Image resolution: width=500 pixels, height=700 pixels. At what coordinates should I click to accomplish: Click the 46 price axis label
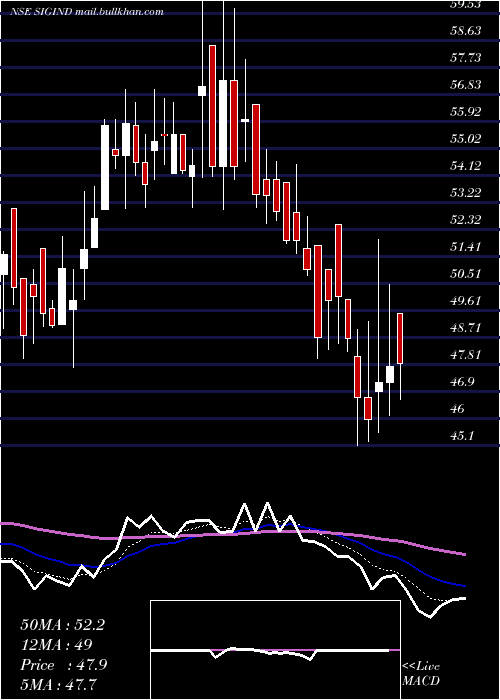click(458, 408)
